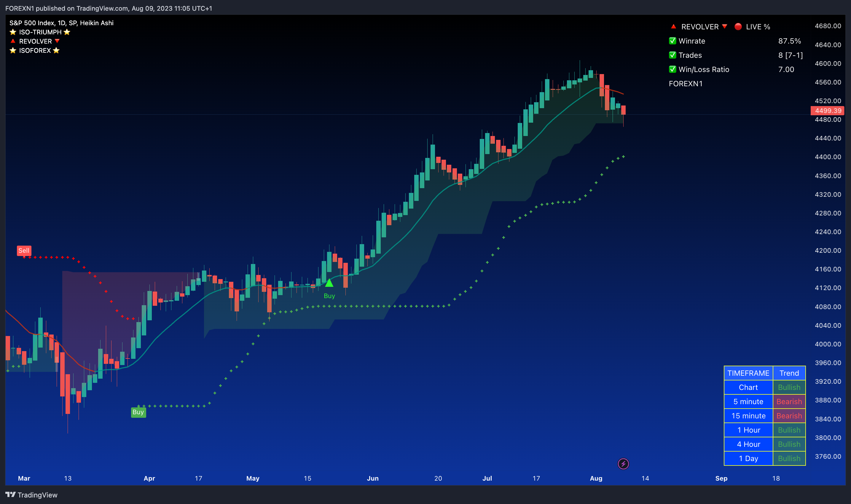Click the Trades value 8 [7-1]
Image resolution: width=851 pixels, height=504 pixels.
791,55
